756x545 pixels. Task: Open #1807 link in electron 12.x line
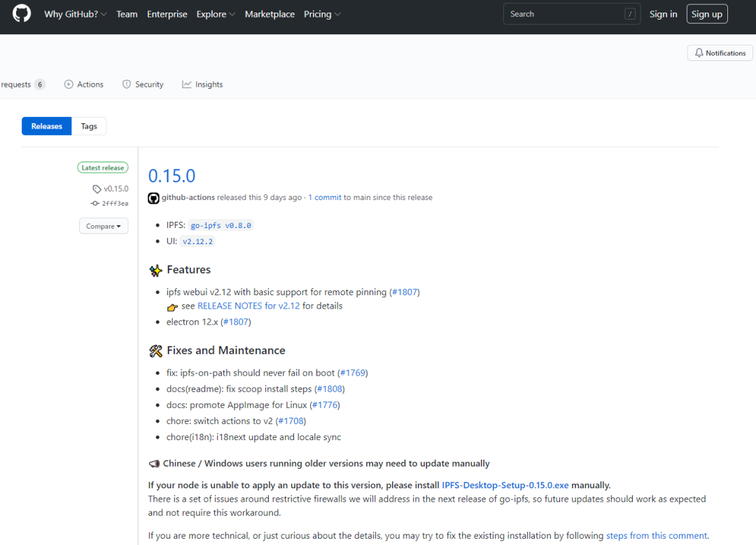236,322
